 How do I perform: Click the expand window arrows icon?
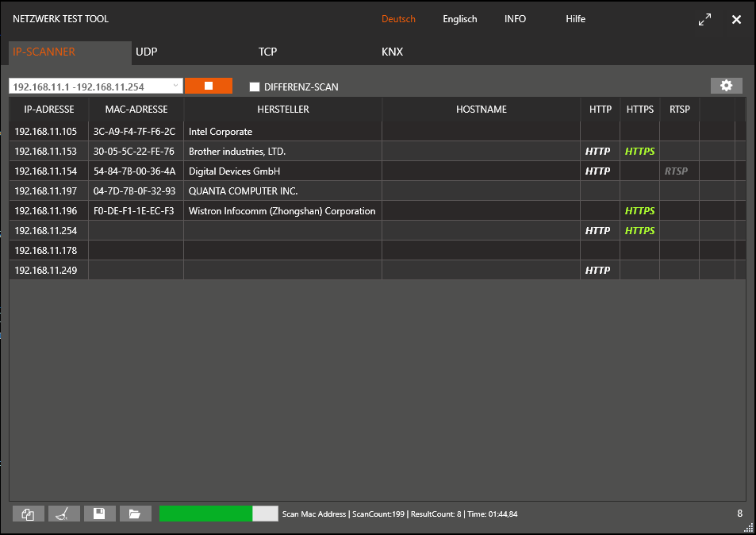704,20
